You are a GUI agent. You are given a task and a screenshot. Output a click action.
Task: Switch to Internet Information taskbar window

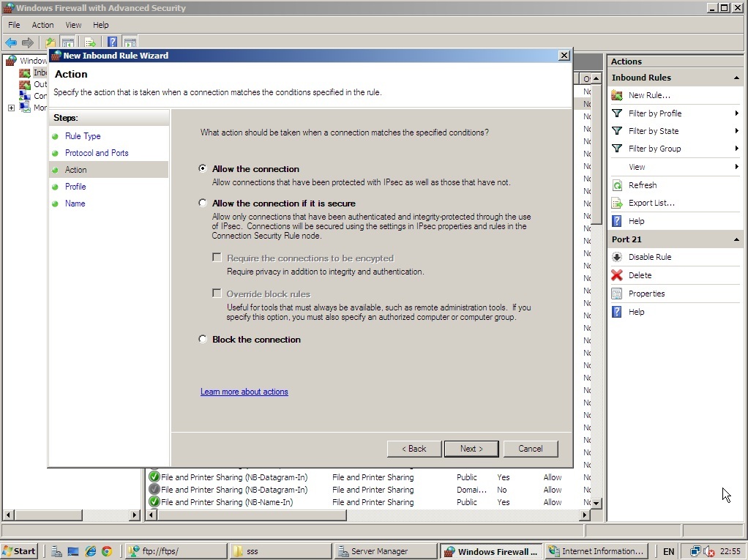point(596,551)
